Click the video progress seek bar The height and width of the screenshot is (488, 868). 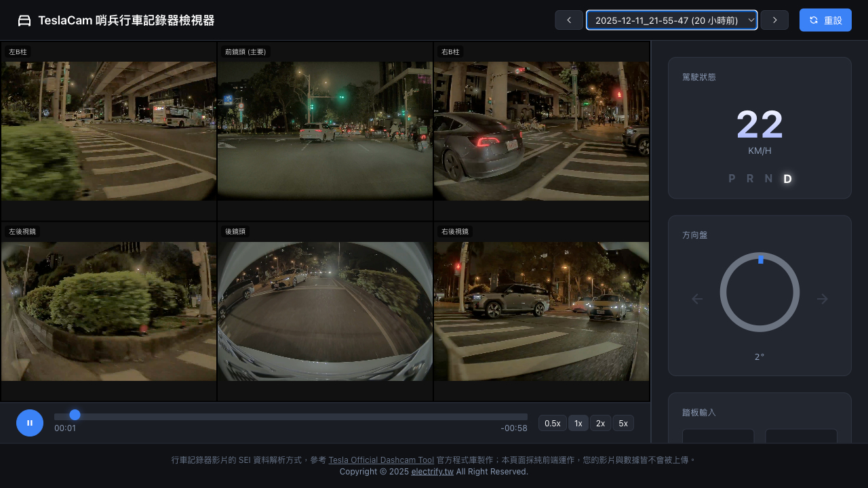(290, 416)
